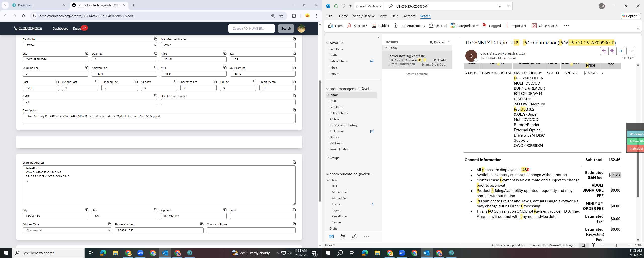Open Copilot button in Outlook

point(631,16)
